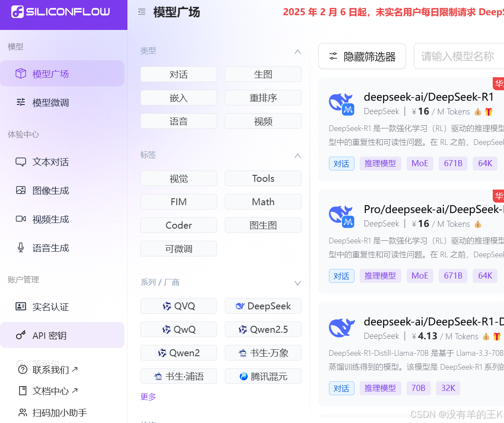This screenshot has width=504, height=423.
Task: Select the 可微调 tag filter
Action: (x=179, y=249)
